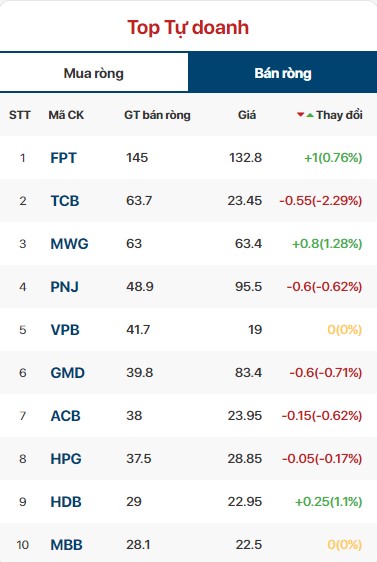The height and width of the screenshot is (562, 377).
Task: Open the HPG stock link
Action: coord(66,459)
